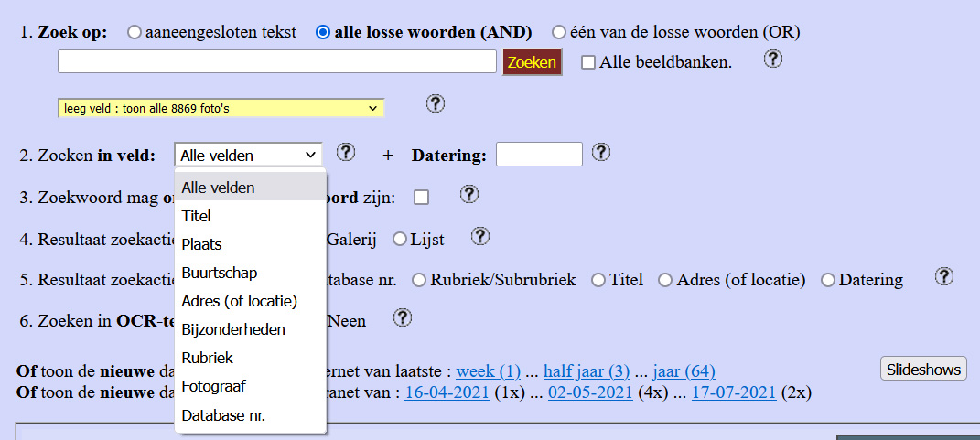Choose Adres (of locatie) from field list

point(250,301)
